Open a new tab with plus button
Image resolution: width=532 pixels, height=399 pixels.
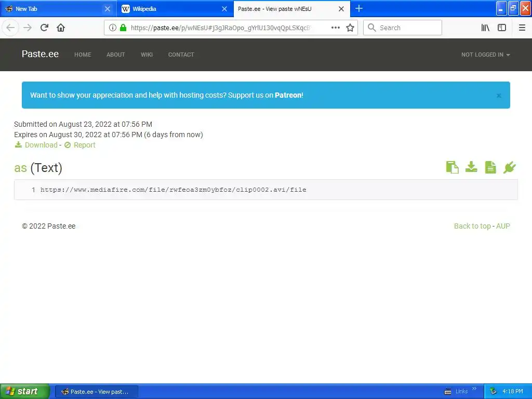pyautogui.click(x=359, y=8)
